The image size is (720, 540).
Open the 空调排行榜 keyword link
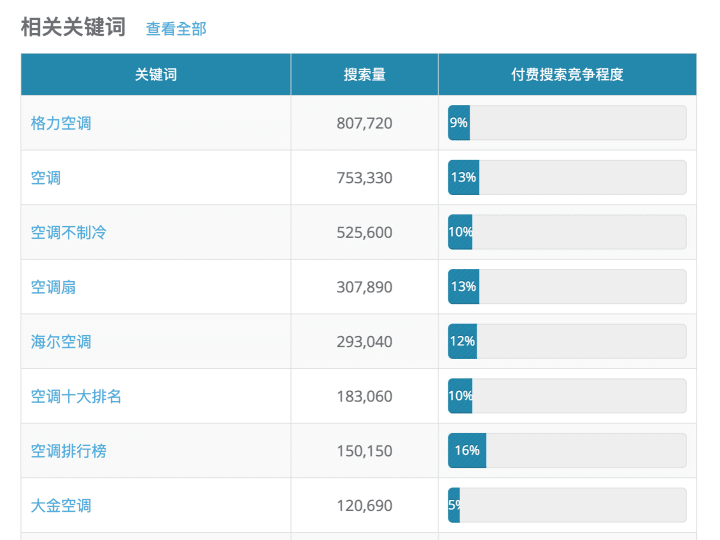(68, 451)
